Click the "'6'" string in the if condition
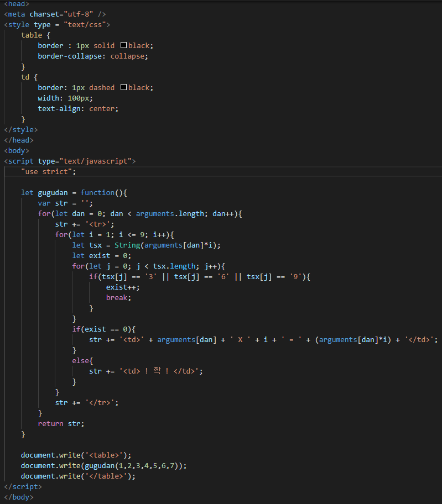Viewport: 442px width, 504px height. tap(223, 277)
